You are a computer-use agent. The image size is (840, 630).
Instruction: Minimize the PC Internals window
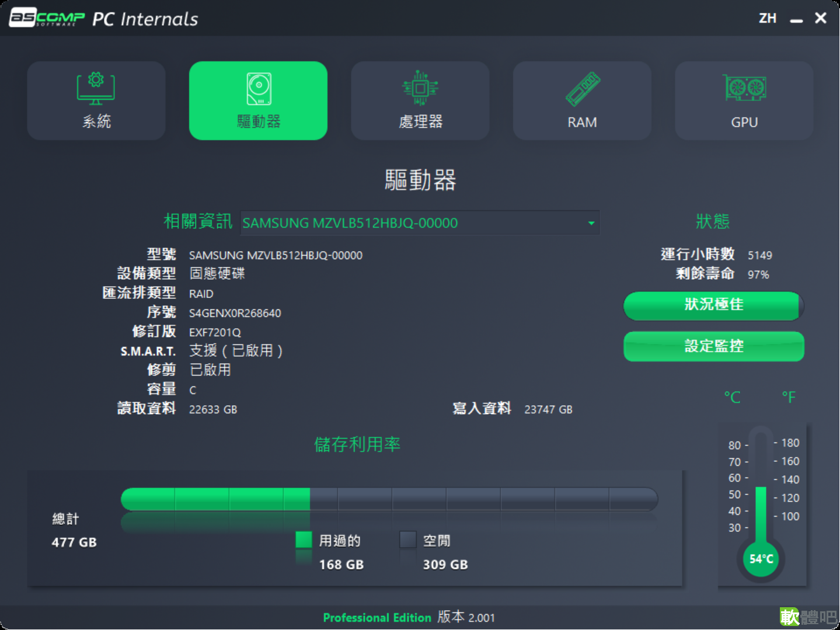796,20
